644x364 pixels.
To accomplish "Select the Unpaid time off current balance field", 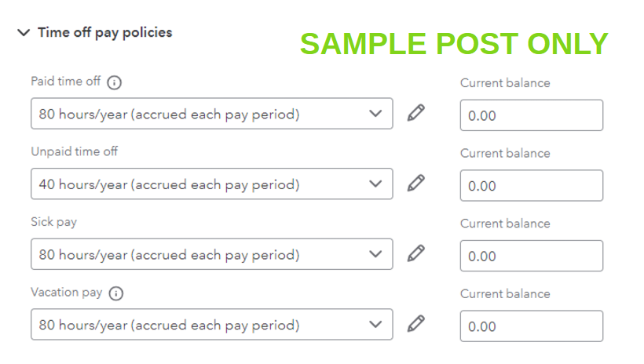I will pyautogui.click(x=531, y=186).
